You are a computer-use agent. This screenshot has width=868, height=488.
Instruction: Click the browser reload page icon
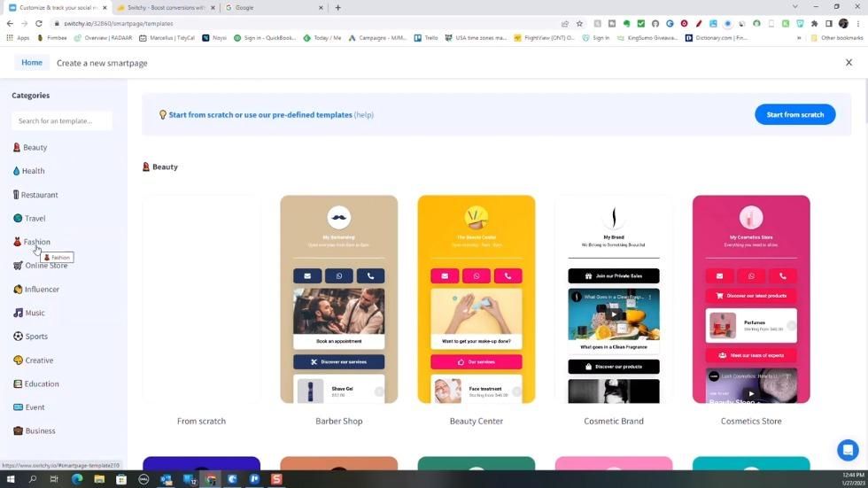[x=38, y=24]
